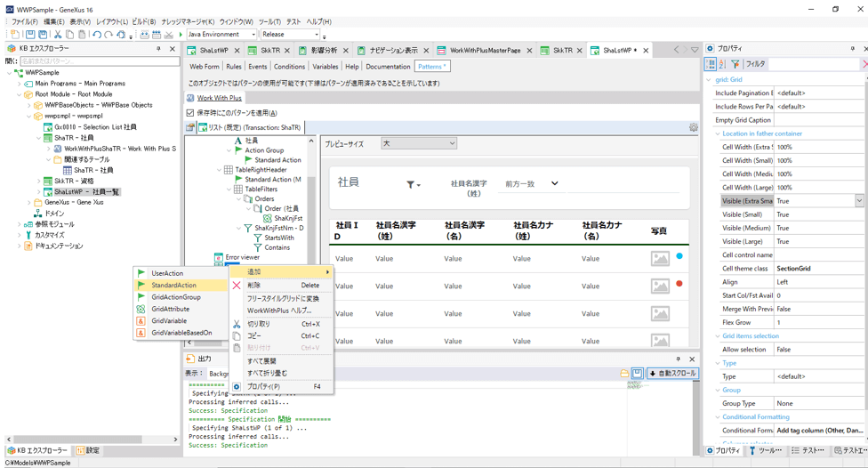
Task: Click the red dot in second grid row
Action: point(679,284)
